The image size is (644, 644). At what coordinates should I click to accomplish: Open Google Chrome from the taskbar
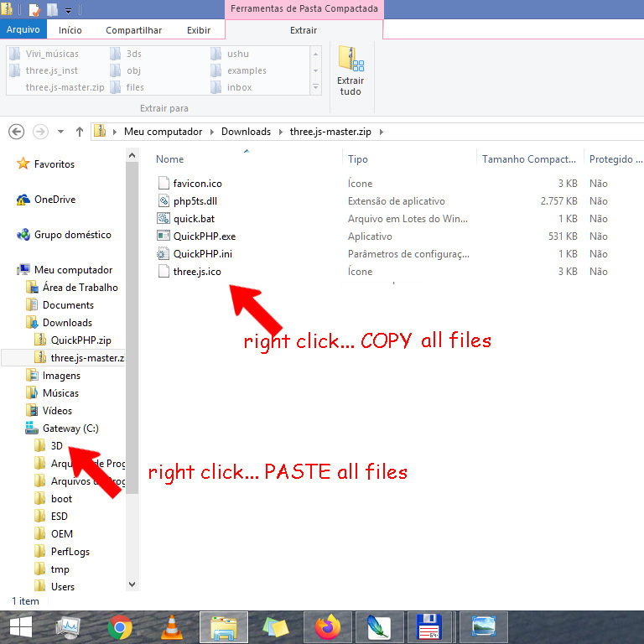pos(120,627)
